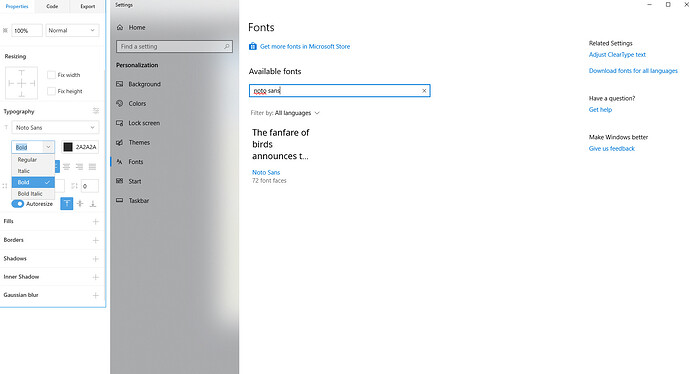Click the spacing field showing 0
The width and height of the screenshot is (690, 374).
click(x=90, y=186)
